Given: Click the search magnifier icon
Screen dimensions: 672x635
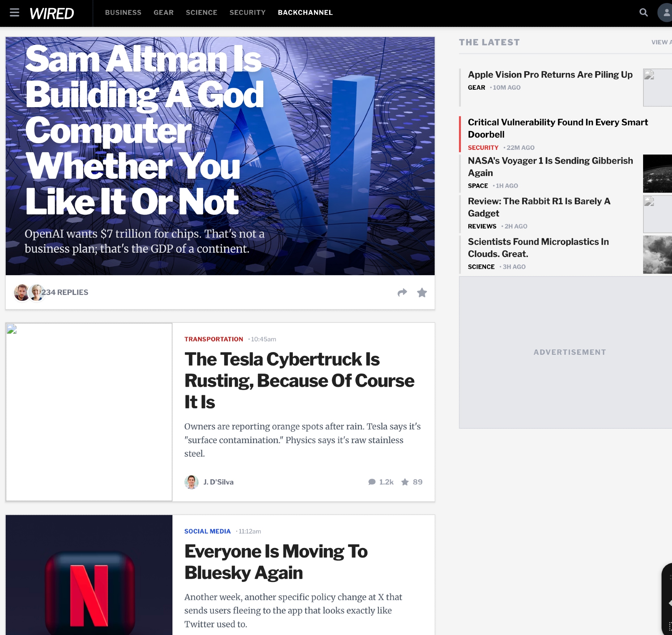Looking at the screenshot, I should click(x=643, y=13).
